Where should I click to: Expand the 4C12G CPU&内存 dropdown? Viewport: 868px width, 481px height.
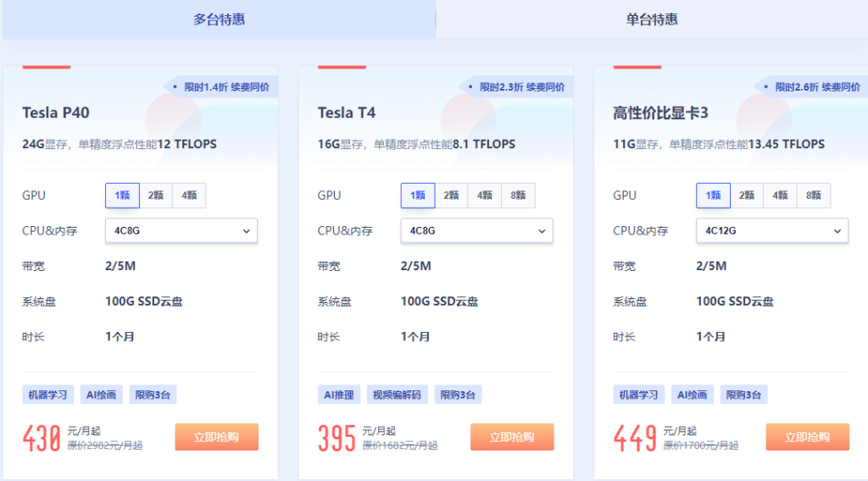[x=771, y=230]
